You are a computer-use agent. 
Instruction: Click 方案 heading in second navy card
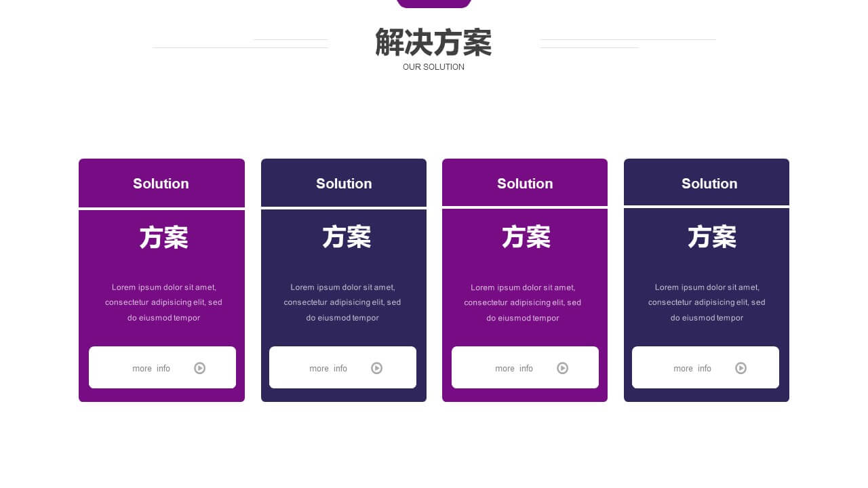pyautogui.click(x=347, y=237)
